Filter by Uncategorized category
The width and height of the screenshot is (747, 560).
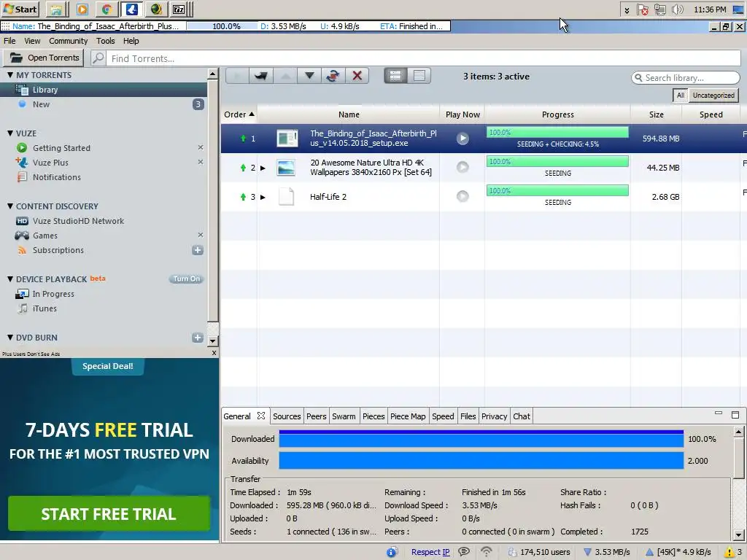pos(713,96)
